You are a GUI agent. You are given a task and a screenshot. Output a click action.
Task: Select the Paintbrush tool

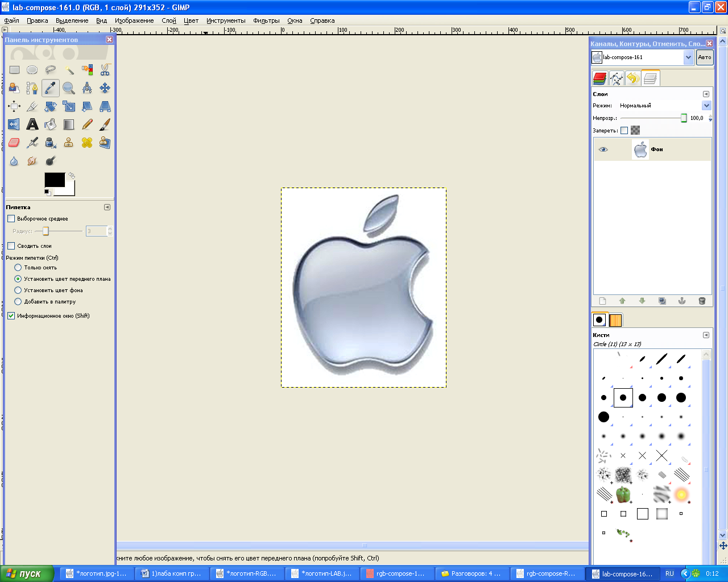[x=105, y=124]
